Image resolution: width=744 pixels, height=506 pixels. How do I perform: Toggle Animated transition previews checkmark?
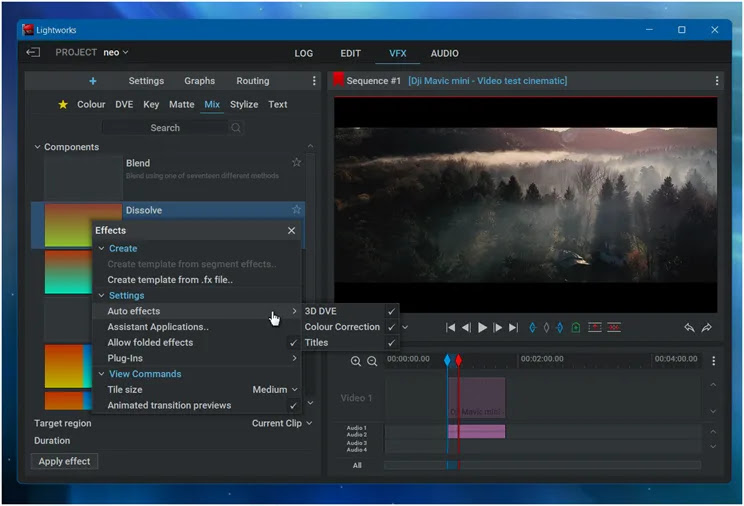coord(293,405)
